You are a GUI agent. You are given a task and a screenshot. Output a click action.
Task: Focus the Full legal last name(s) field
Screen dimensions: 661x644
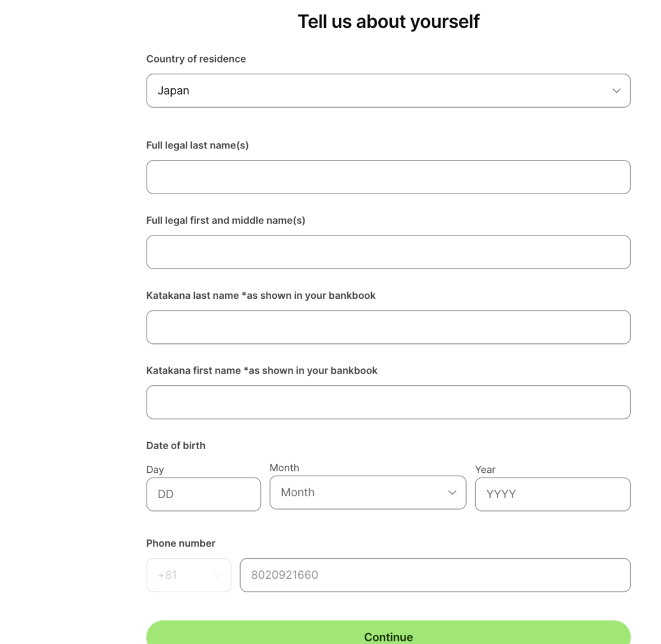[x=388, y=177]
